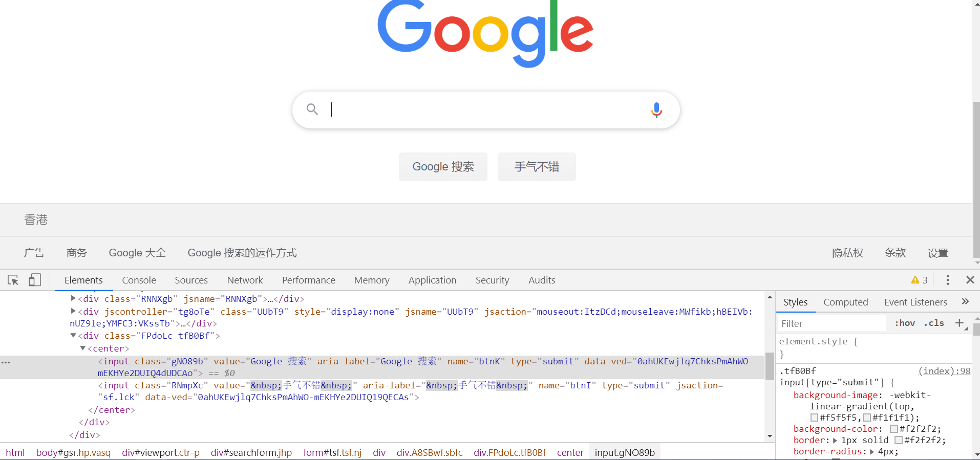This screenshot has width=980, height=460.
Task: Open the Audits tab
Action: coord(542,280)
